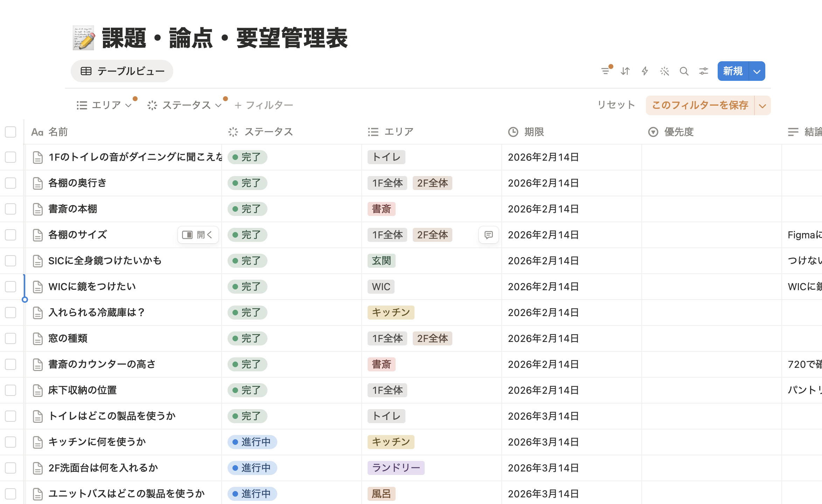Click the 書斎 tag in 書斎の本棚 row
Screen dimensions: 822x504
coord(382,209)
